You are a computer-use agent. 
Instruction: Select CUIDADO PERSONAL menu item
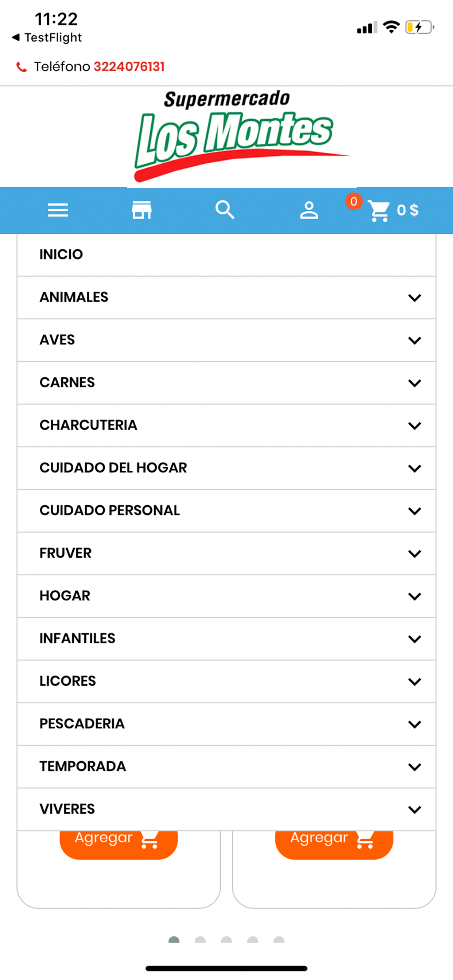click(226, 511)
